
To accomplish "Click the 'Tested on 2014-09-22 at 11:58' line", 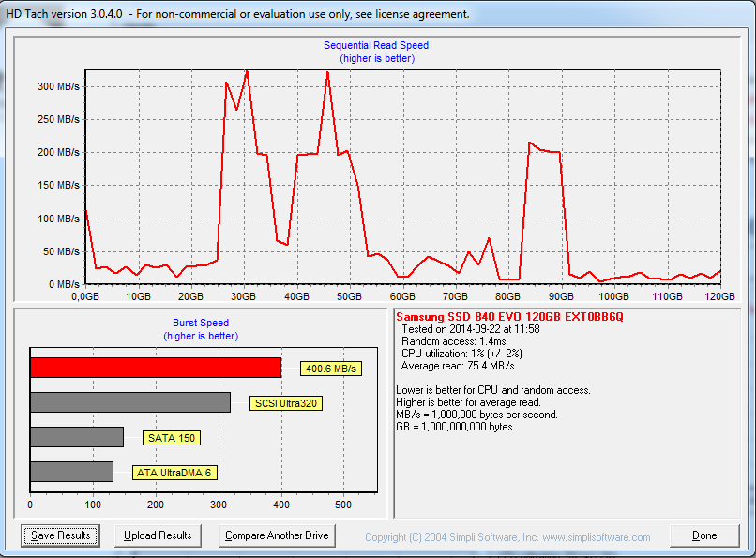I will [471, 329].
